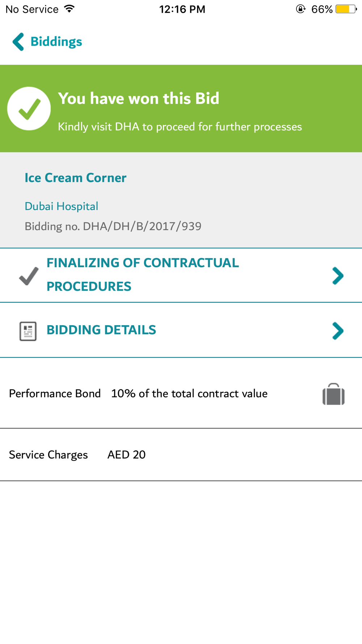
Task: Tap the 12:16 PM clock
Action: (x=182, y=9)
